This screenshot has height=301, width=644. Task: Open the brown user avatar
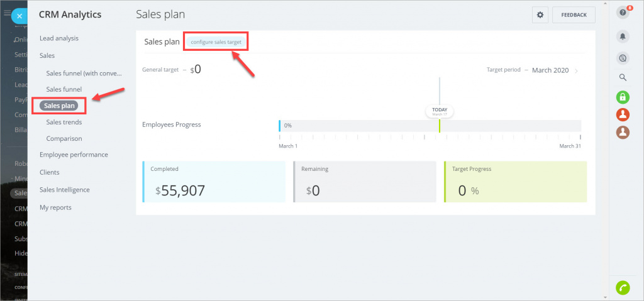click(623, 132)
